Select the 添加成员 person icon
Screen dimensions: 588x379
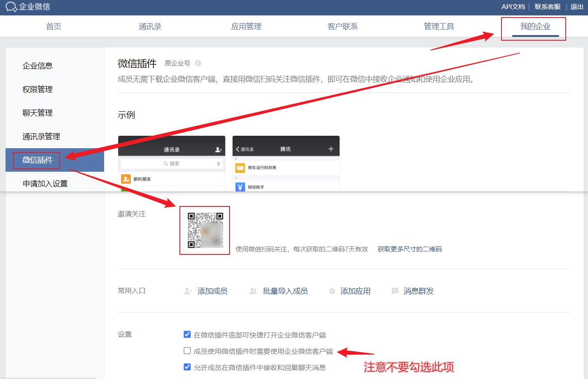188,291
